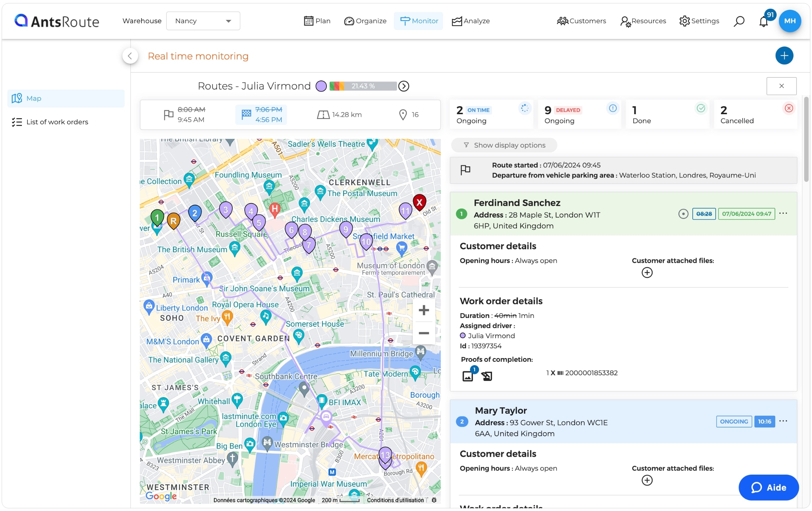The width and height of the screenshot is (812, 511).
Task: Click purple map marker 6
Action: click(x=291, y=230)
